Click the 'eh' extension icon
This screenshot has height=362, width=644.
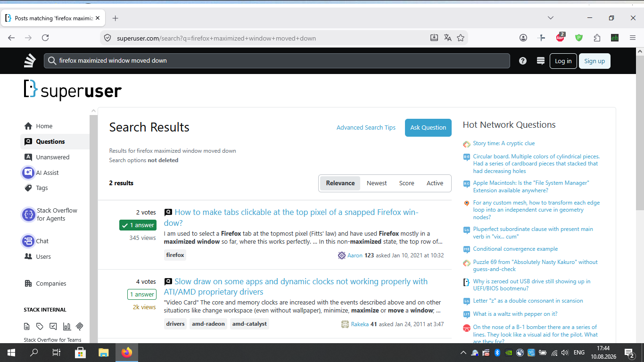click(615, 38)
